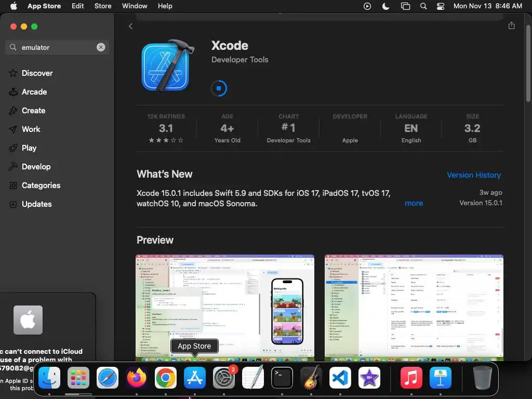The image size is (532, 399).
Task: Open first Xcode preview screenshot with iPhone
Action: [x=225, y=308]
